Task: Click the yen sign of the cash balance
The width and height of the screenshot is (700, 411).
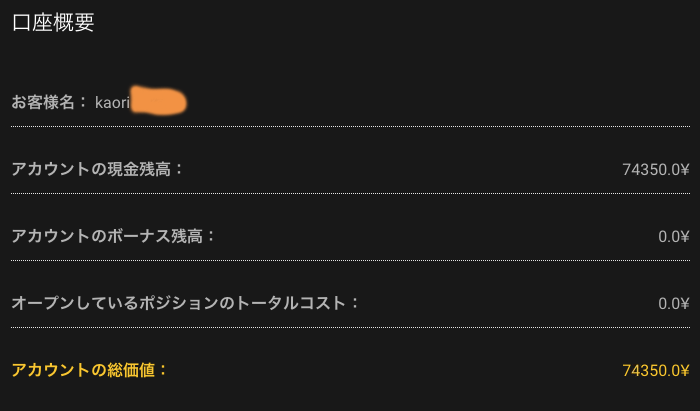Action: [684, 170]
